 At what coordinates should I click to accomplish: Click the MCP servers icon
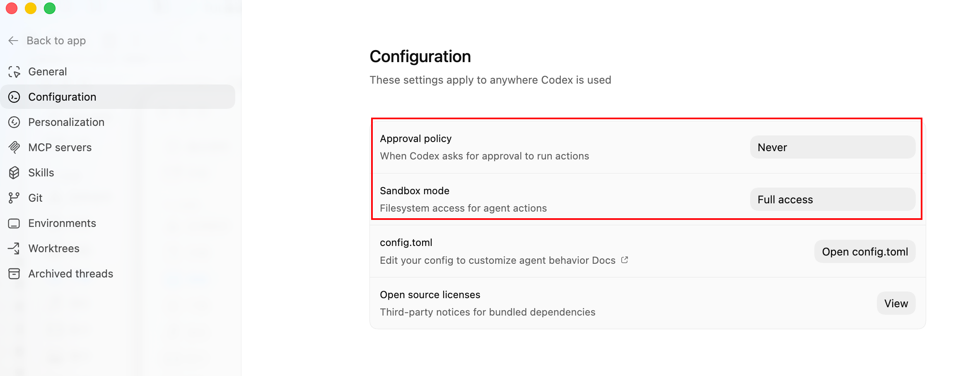tap(14, 147)
